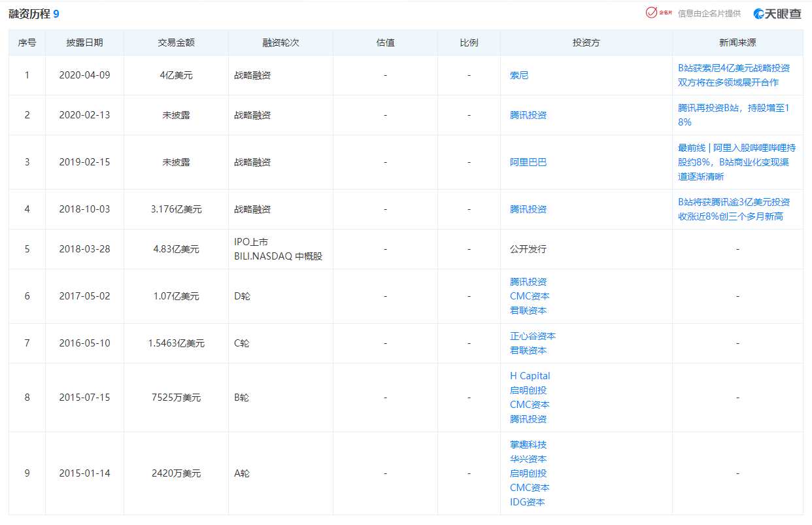Open 腾讯投资 in the 2018-10-03 row
This screenshot has width=812, height=525.
coord(528,209)
